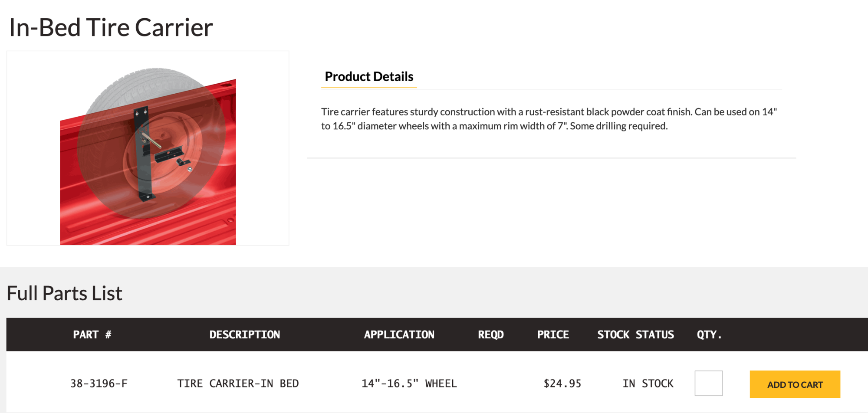Click the APPLICATION column header

399,334
